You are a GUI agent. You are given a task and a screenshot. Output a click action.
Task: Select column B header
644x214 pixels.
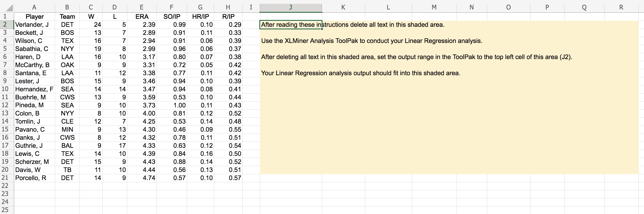tap(67, 8)
